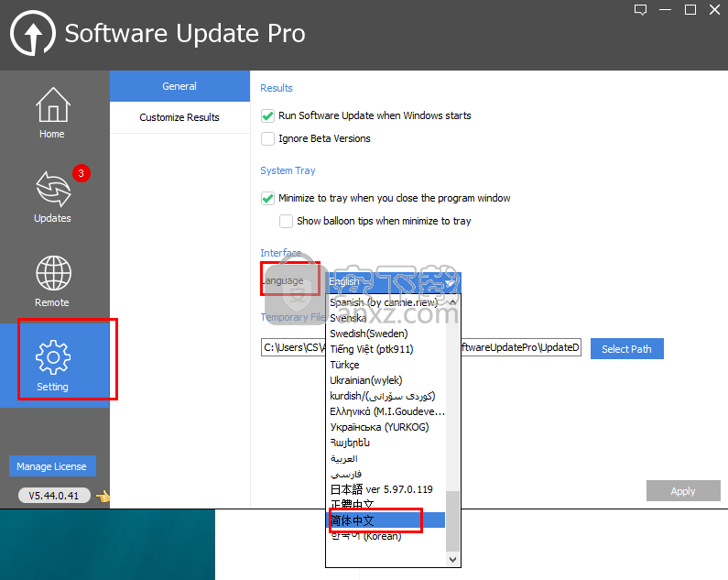Click the language list scroll up arrow

(452, 302)
